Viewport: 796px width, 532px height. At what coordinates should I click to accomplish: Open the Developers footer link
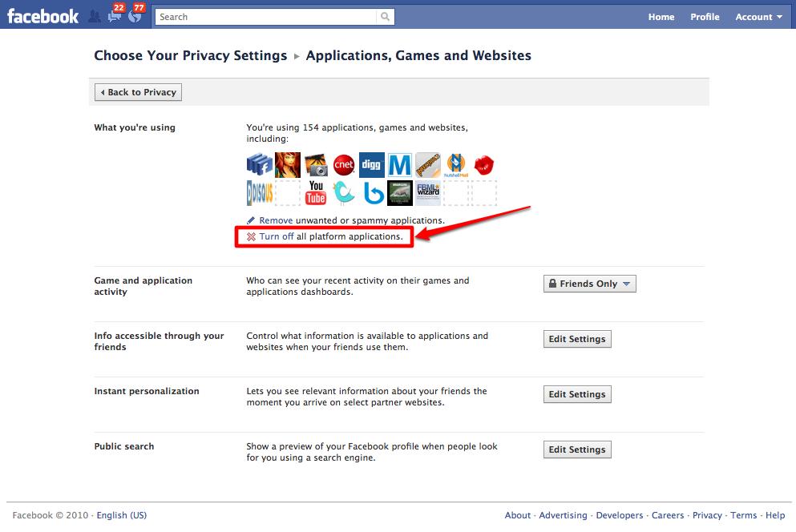(620, 515)
